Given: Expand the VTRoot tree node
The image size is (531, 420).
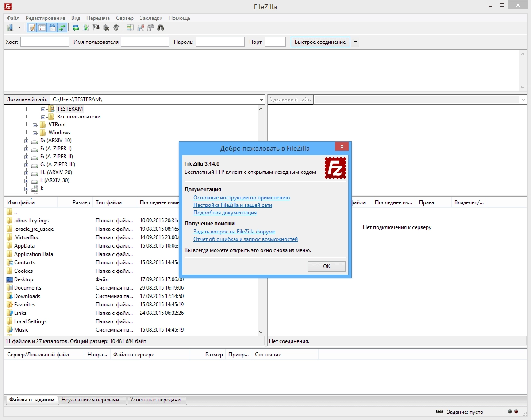Looking at the screenshot, I should click(x=35, y=125).
